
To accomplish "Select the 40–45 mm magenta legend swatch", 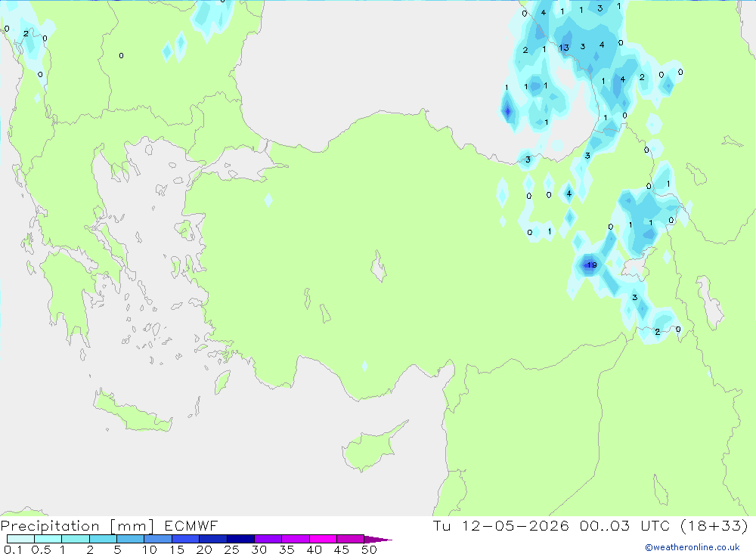I will 323,539.
